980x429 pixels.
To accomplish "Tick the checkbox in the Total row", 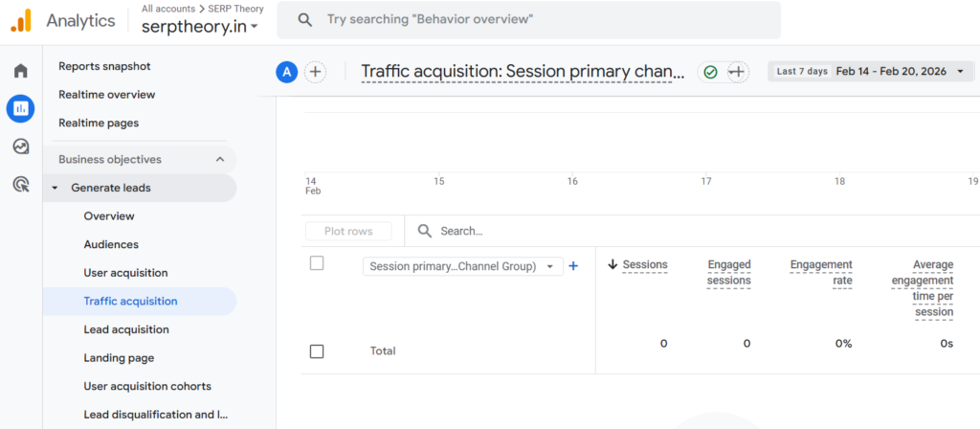I will pyautogui.click(x=317, y=351).
